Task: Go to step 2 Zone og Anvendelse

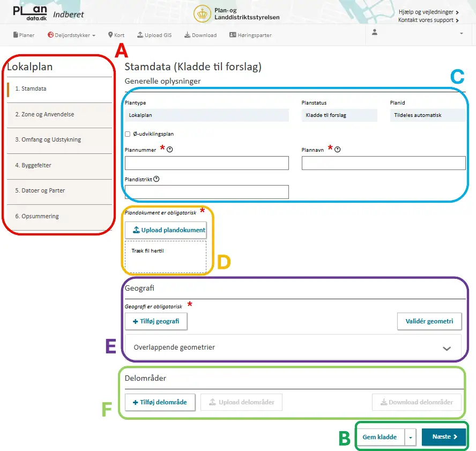Action: [44, 114]
